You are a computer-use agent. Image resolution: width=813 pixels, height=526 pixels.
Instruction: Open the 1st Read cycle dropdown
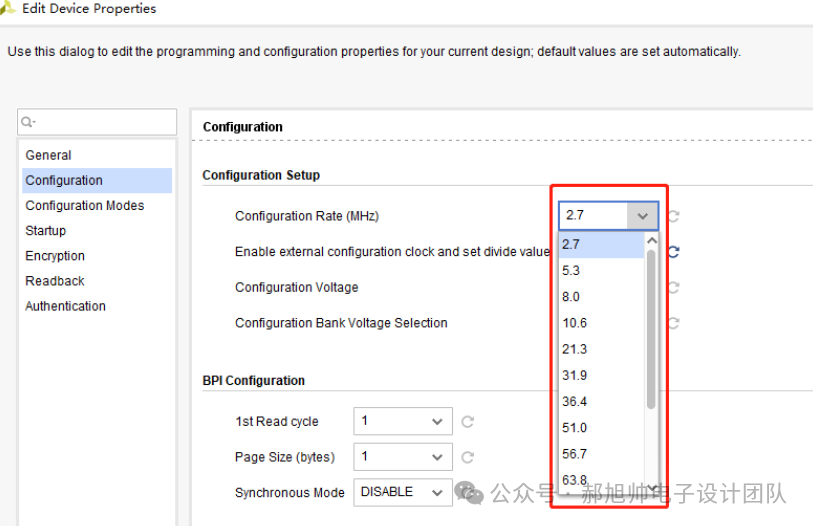click(403, 421)
